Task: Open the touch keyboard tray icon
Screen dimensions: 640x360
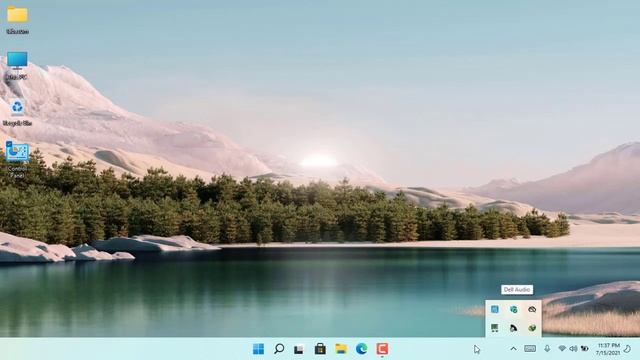Action: tap(530, 349)
